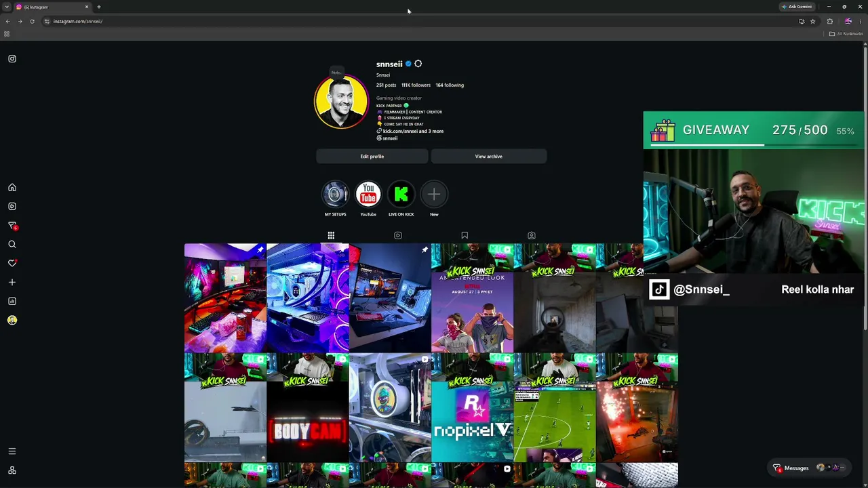Click the Create plus icon in sidebar
This screenshot has height=488, width=868.
(12, 282)
